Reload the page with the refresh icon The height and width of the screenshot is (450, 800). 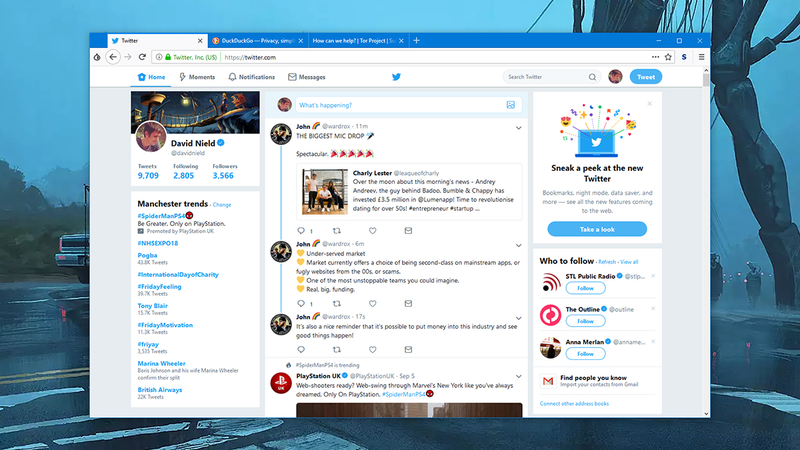[x=142, y=57]
